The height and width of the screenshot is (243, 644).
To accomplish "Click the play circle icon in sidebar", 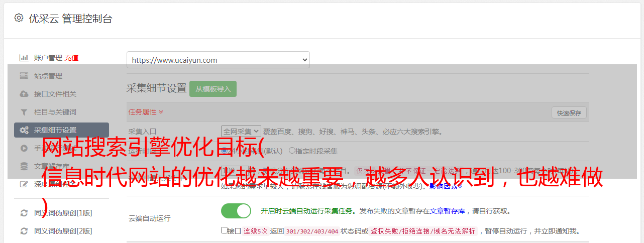I will click(24, 148).
